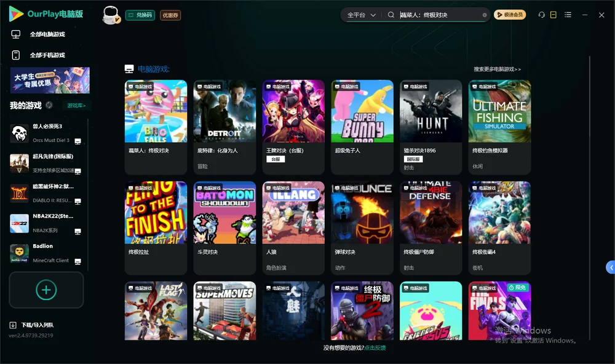Open the 终极街霸4 game card
615x364 pixels.
click(x=499, y=228)
